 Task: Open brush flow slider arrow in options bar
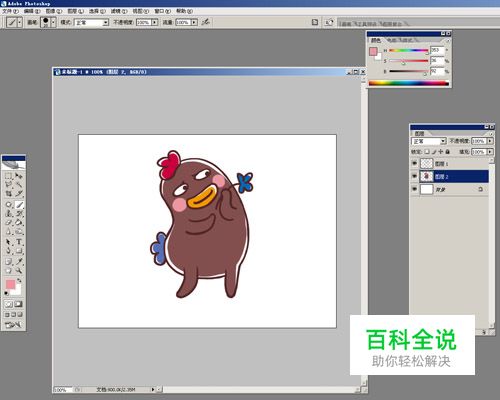194,22
